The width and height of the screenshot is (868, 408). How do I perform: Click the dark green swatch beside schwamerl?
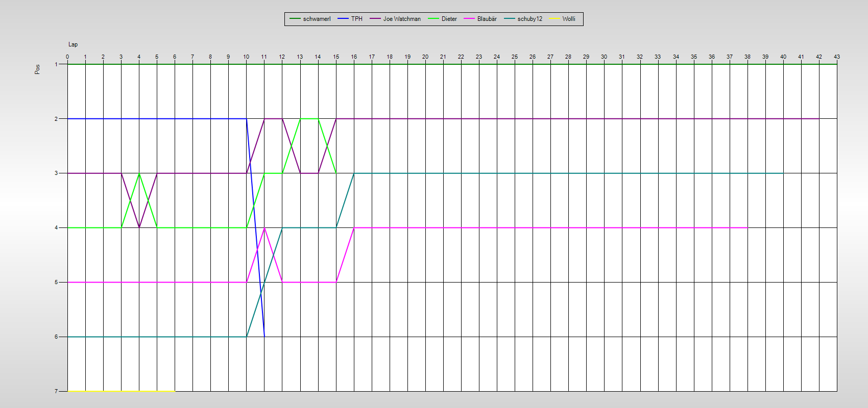click(295, 19)
